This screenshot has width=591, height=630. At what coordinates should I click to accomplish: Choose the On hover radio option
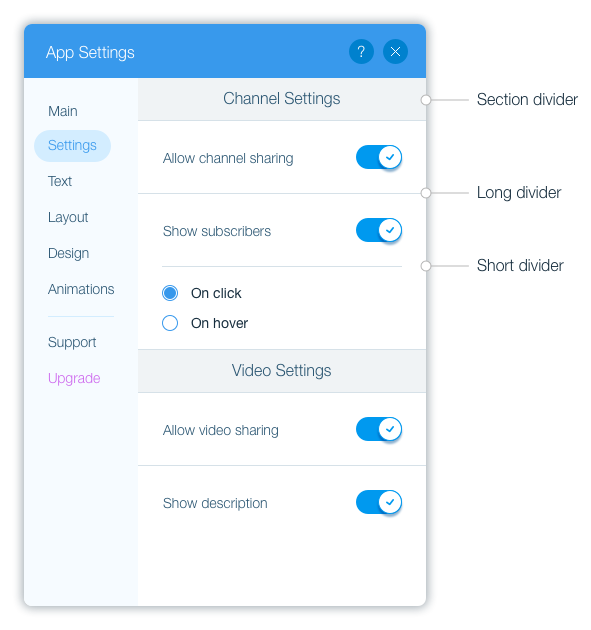tap(170, 323)
